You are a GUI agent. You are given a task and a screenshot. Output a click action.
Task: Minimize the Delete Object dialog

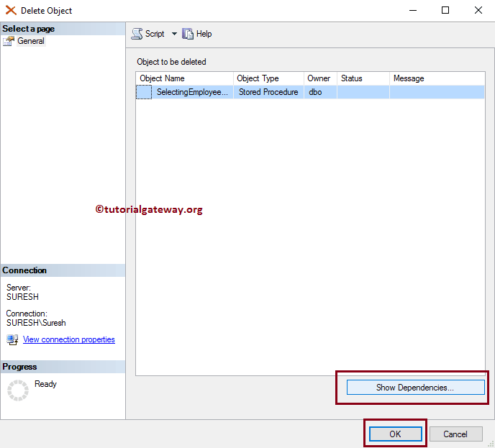[413, 10]
